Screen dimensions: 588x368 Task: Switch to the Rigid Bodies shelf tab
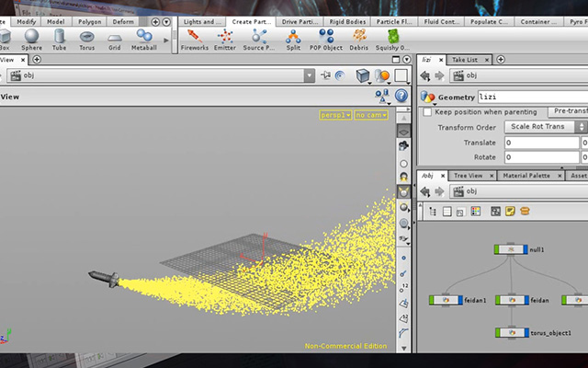tap(347, 22)
